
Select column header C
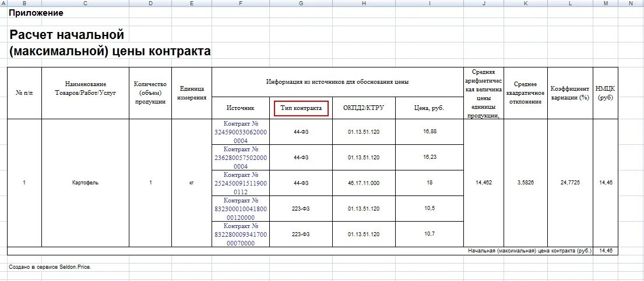pos(85,3)
